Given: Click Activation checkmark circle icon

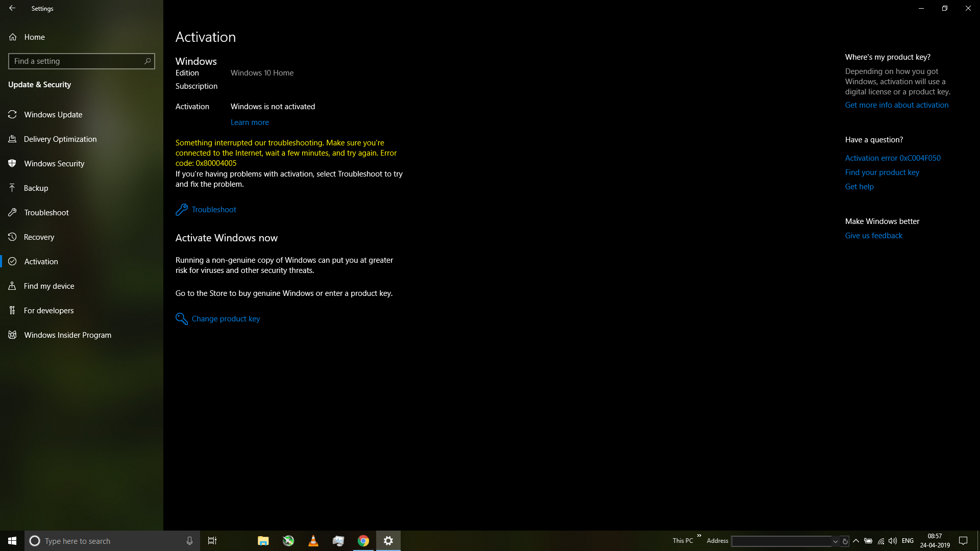Looking at the screenshot, I should click(x=12, y=262).
